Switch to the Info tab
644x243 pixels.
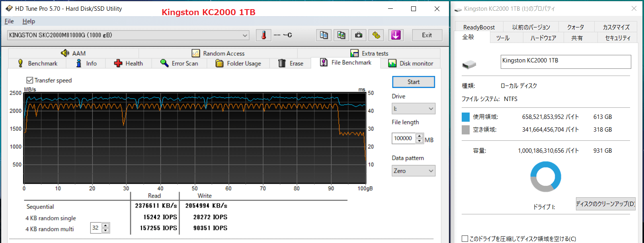[86, 63]
